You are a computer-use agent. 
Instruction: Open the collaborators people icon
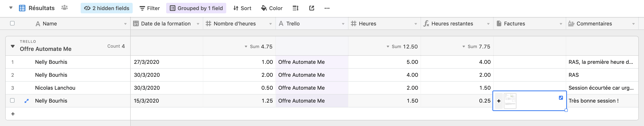tap(65, 8)
